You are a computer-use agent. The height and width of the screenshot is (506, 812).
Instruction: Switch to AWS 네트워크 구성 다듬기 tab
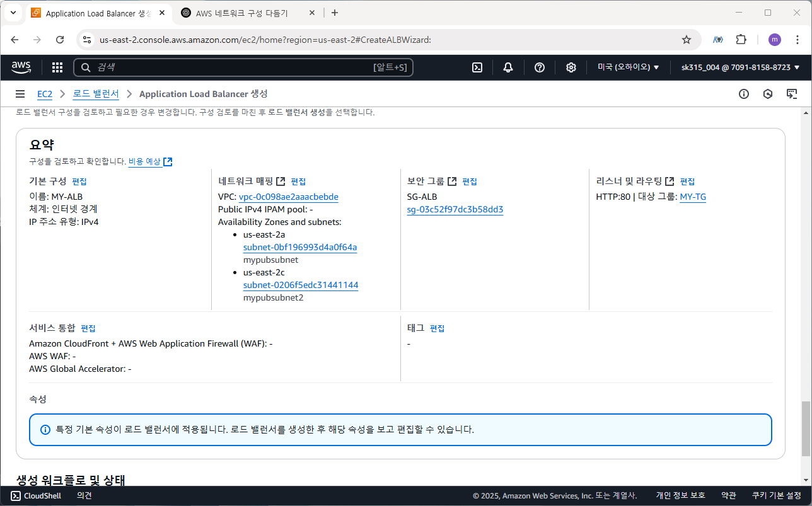click(242, 13)
